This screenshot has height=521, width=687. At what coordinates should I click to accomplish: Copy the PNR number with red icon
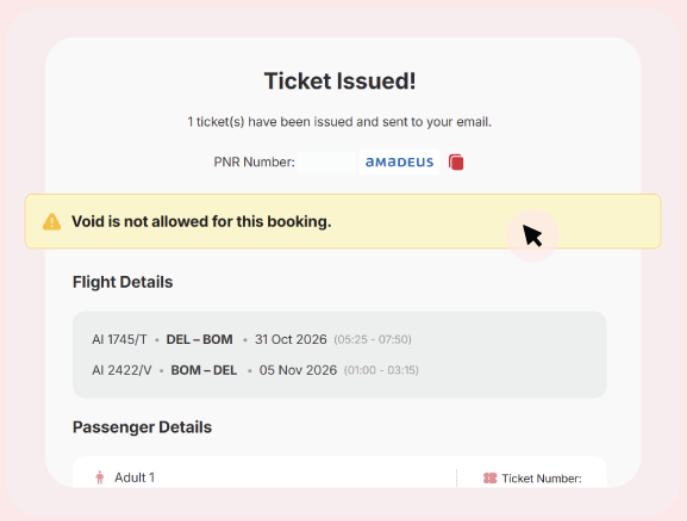pyautogui.click(x=456, y=162)
